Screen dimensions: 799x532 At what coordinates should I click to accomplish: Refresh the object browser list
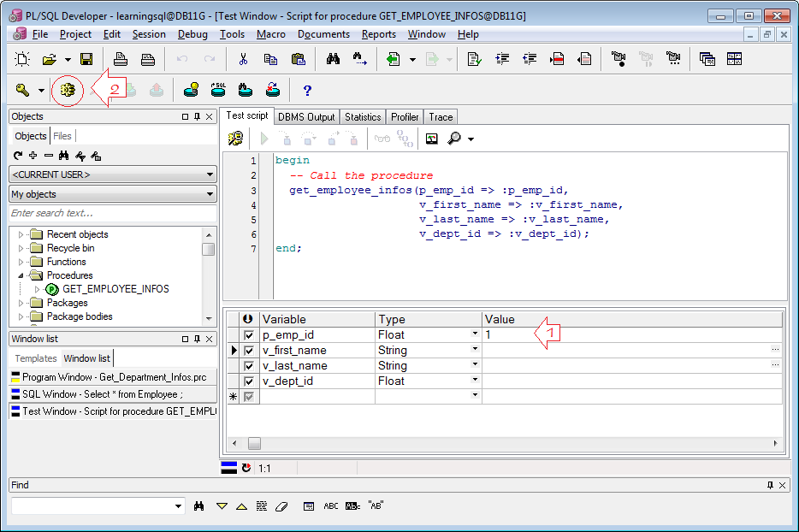pyautogui.click(x=18, y=156)
